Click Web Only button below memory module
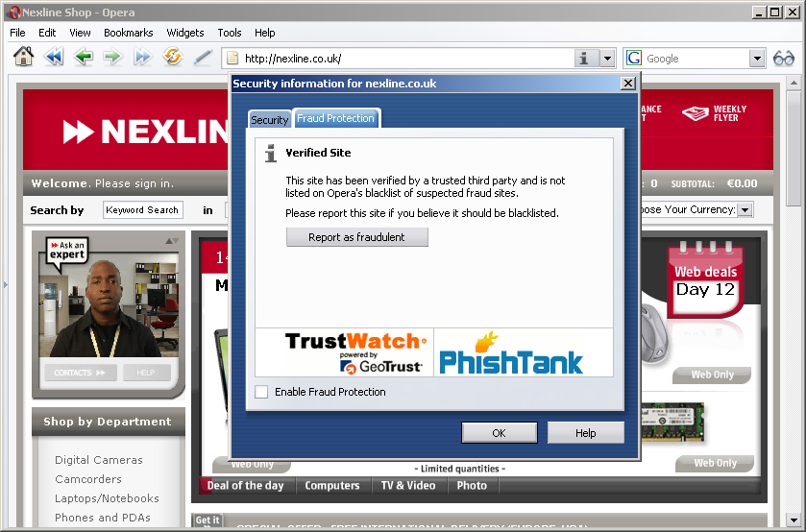Screen dimensions: 806x532 tap(715, 463)
